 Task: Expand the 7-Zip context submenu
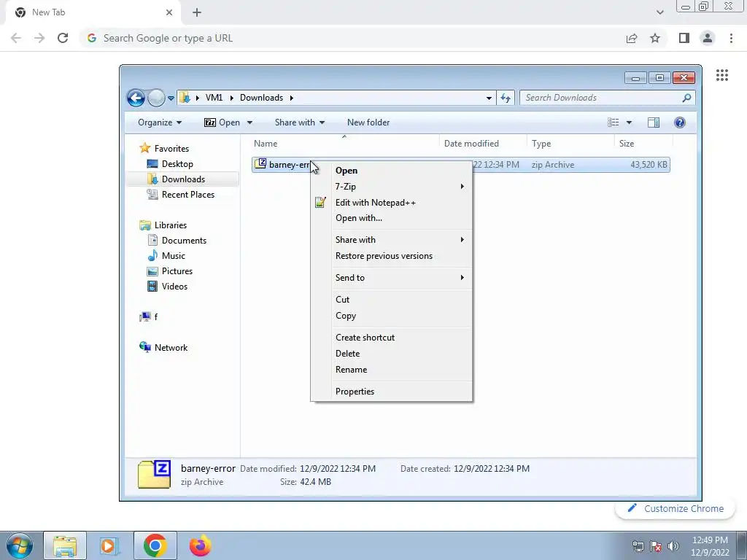(x=391, y=187)
